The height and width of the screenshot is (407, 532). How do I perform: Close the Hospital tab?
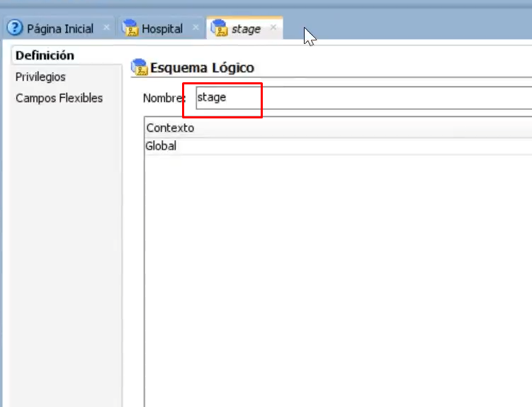pyautogui.click(x=196, y=27)
